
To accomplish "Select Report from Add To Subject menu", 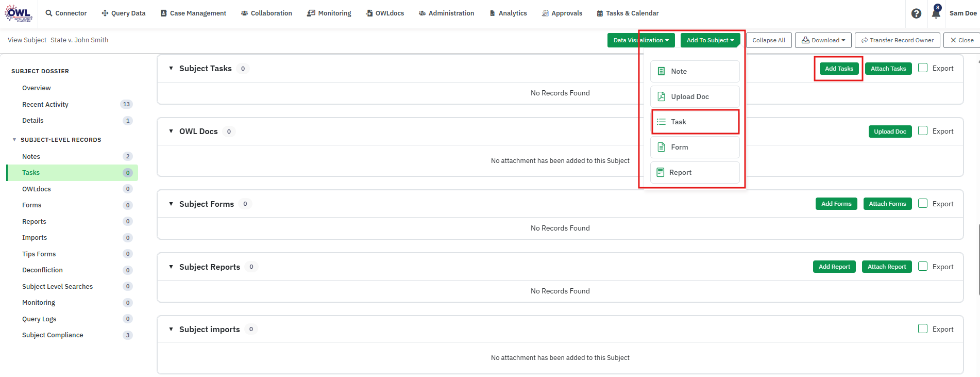I will pyautogui.click(x=695, y=172).
